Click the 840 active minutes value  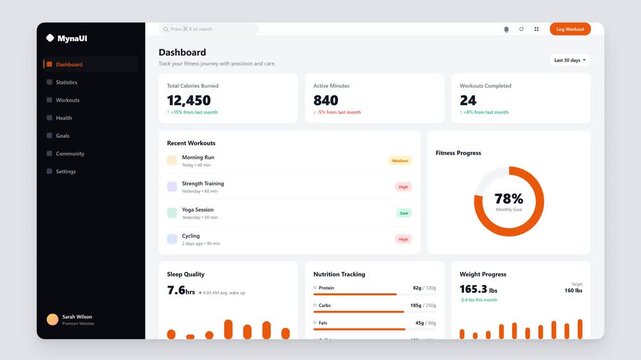tap(325, 100)
